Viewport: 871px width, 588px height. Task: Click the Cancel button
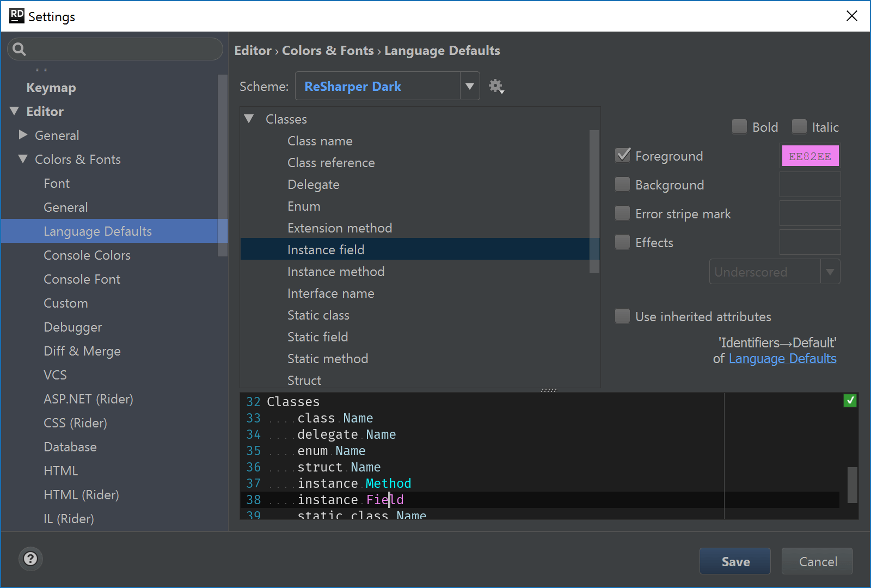coord(817,561)
